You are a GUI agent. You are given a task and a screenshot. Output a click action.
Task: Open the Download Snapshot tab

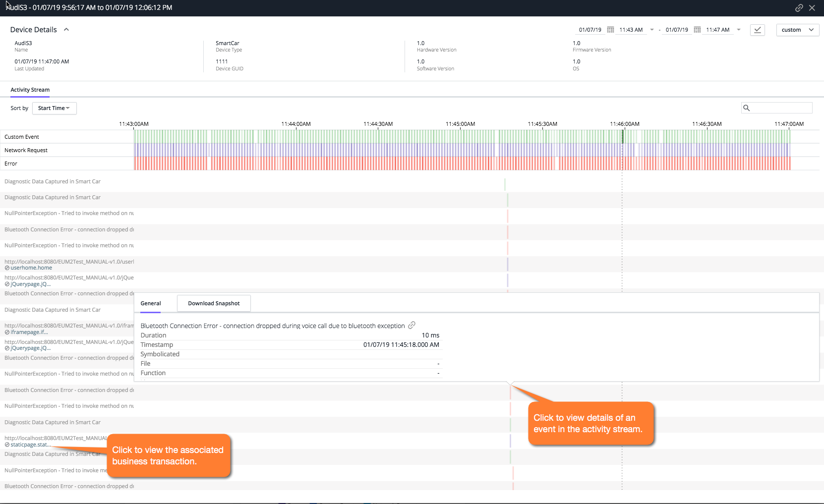214,303
